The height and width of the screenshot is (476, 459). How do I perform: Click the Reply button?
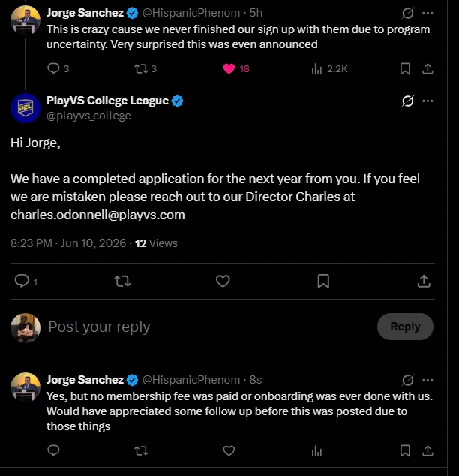[405, 327]
